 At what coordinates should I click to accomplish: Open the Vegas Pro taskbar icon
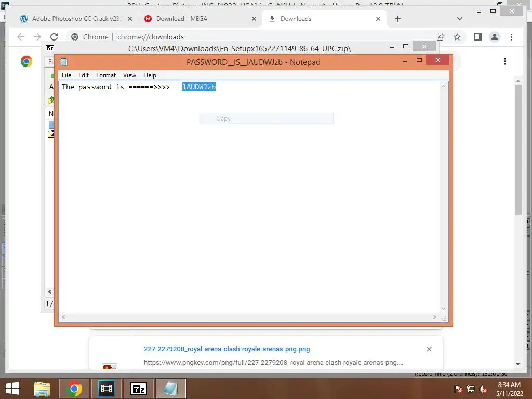pyautogui.click(x=106, y=389)
